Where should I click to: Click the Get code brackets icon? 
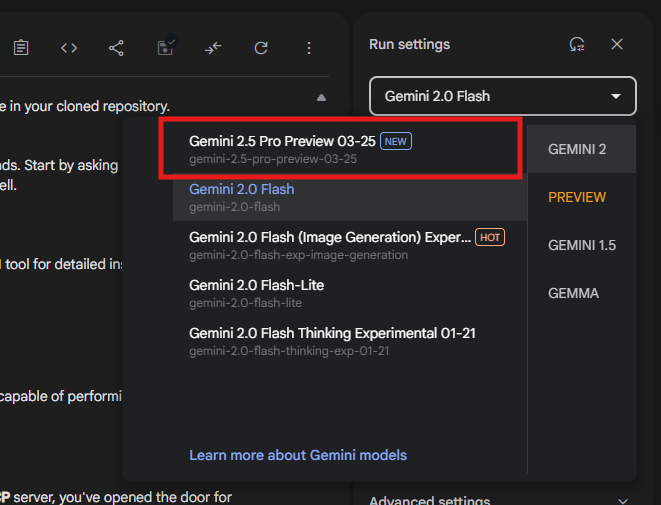(x=69, y=48)
